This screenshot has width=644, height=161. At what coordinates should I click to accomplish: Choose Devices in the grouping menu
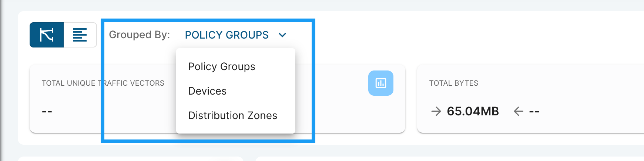[x=207, y=91]
